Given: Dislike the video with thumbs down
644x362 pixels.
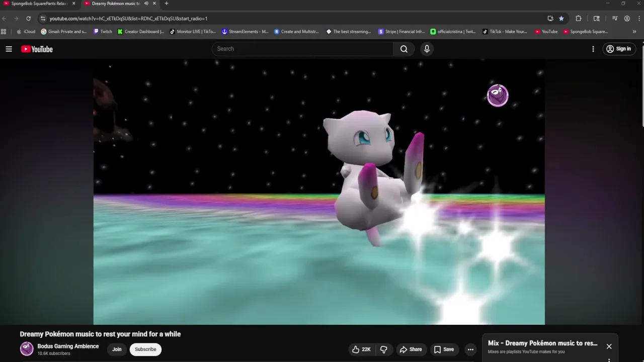Looking at the screenshot, I should [384, 349].
